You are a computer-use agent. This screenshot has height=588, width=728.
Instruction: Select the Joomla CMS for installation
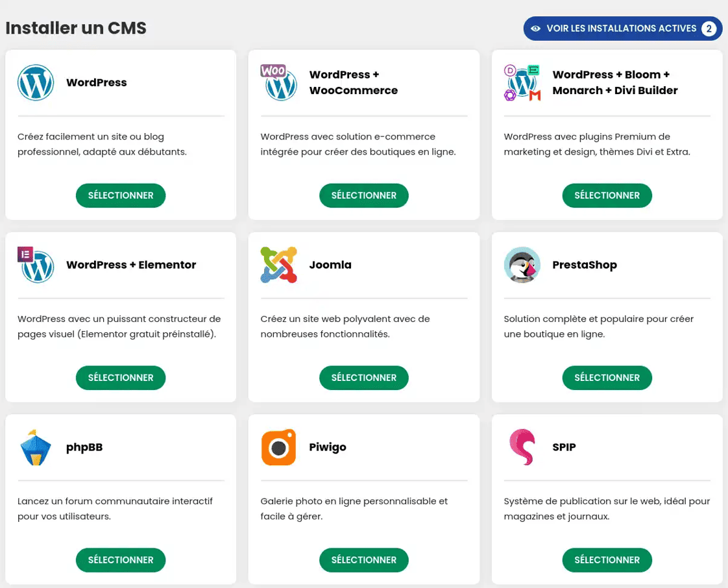point(363,378)
